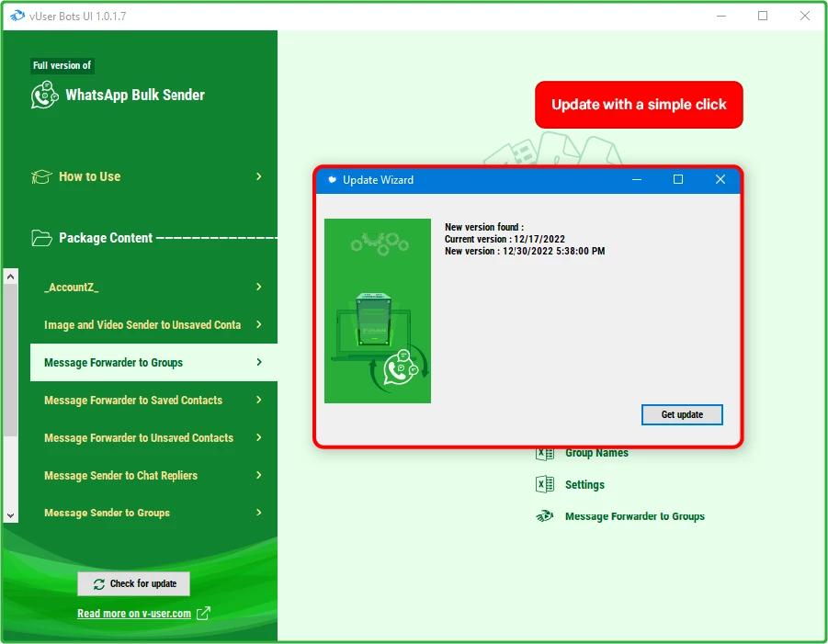This screenshot has height=644, width=828.
Task: Click the graduation cap How to Use icon
Action: pyautogui.click(x=41, y=176)
